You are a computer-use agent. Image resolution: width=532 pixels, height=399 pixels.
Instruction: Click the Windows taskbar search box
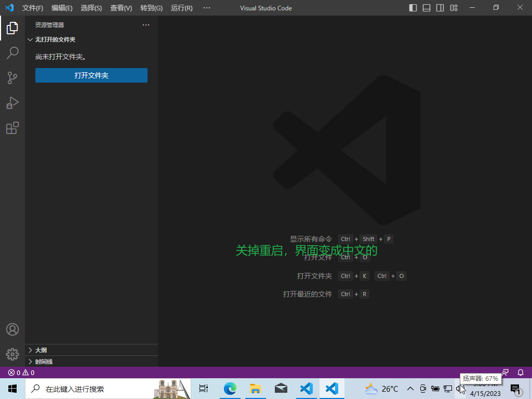[x=94, y=389]
